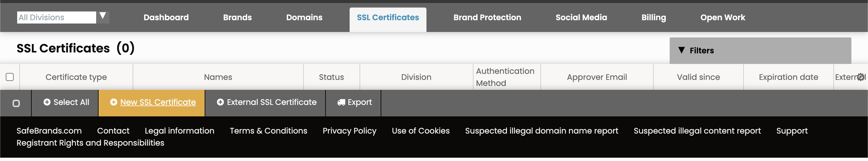Click the truck icon next to Export
Viewport: 868px width, 161px height.
tap(341, 103)
